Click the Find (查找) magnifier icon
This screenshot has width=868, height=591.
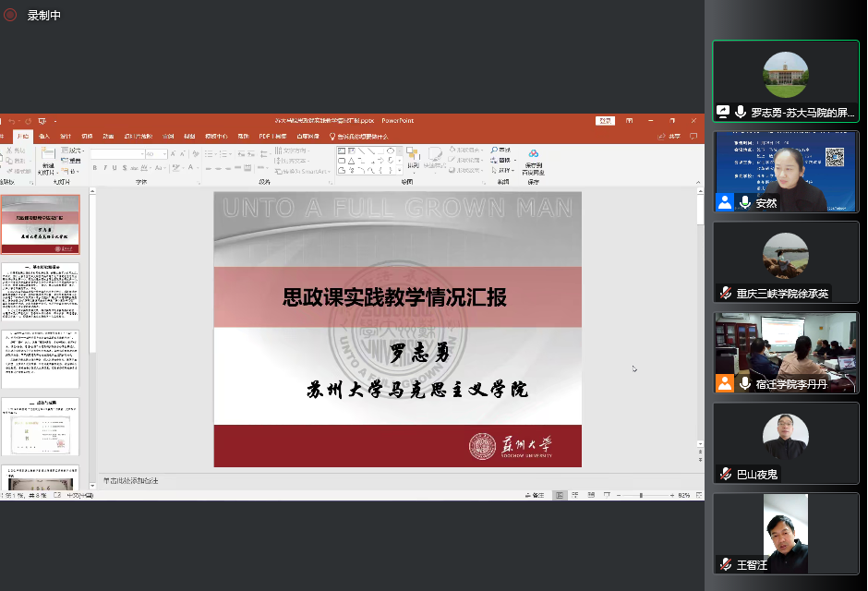[495, 151]
